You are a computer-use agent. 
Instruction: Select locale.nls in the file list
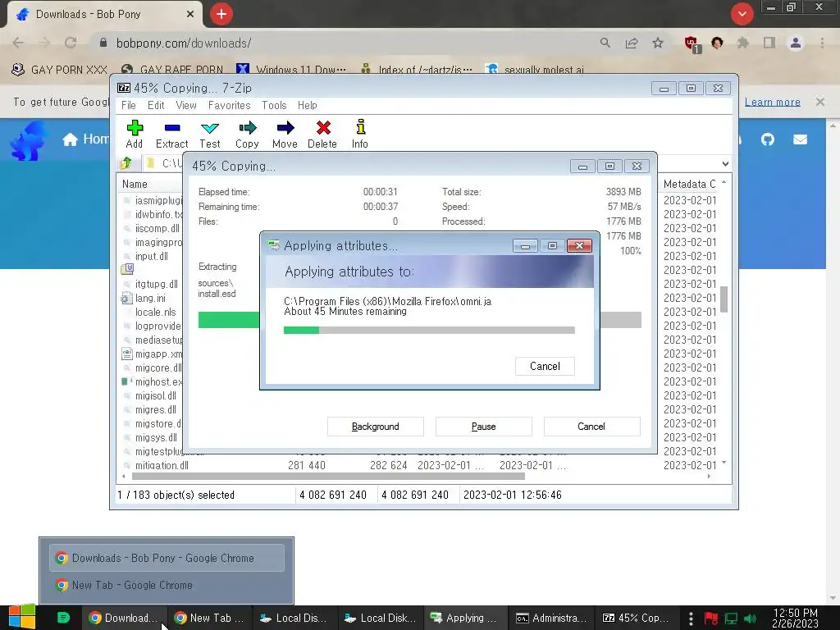pos(155,313)
